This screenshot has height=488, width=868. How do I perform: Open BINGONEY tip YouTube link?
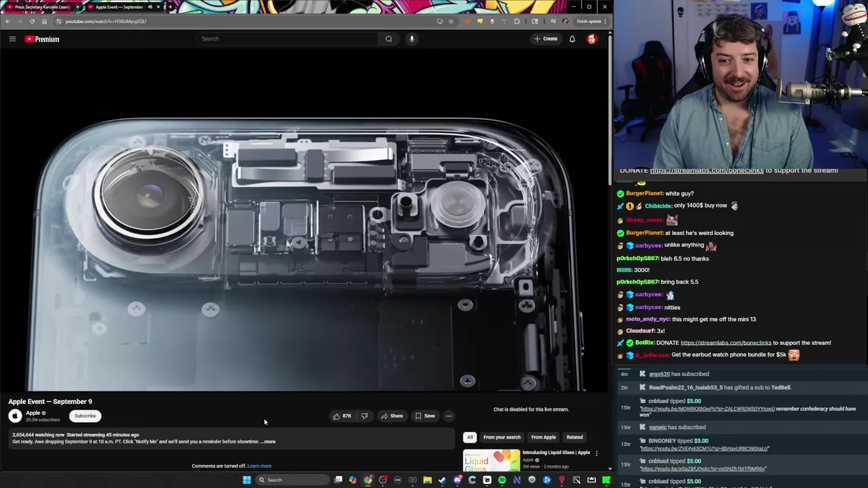pyautogui.click(x=704, y=449)
